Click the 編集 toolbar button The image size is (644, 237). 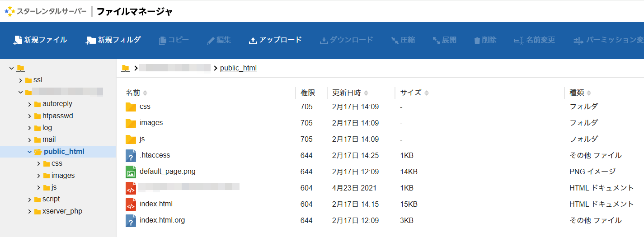[219, 40]
